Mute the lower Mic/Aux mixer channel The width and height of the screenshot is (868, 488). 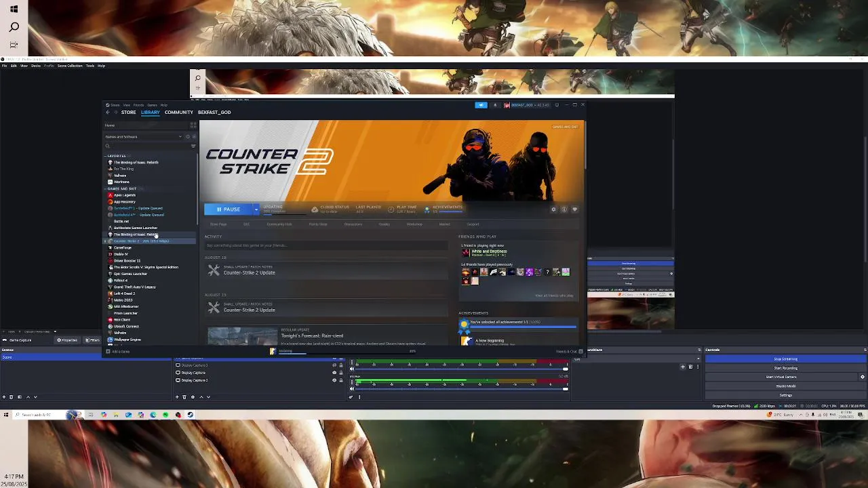pyautogui.click(x=351, y=388)
